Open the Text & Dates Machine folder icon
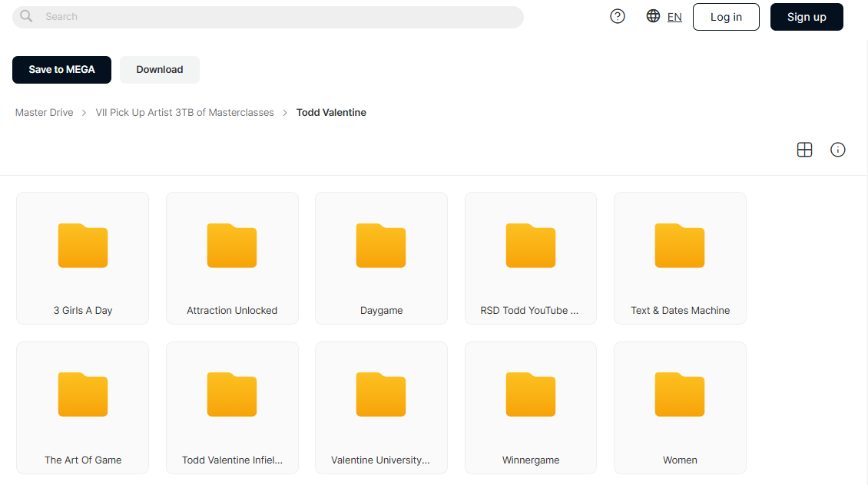The height and width of the screenshot is (485, 868). (x=680, y=246)
